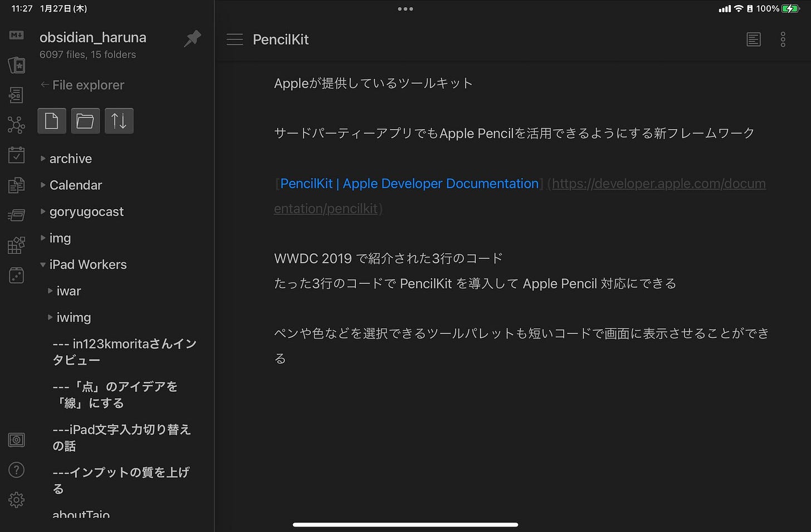This screenshot has width=811, height=532.
Task: Tap the home indicator bar
Action: click(405, 524)
